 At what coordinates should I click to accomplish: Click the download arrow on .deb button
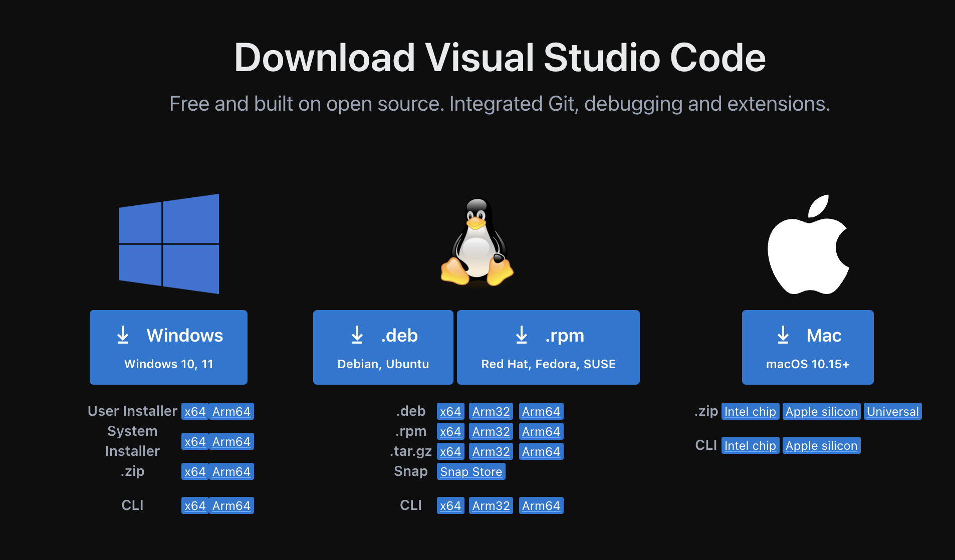[357, 335]
